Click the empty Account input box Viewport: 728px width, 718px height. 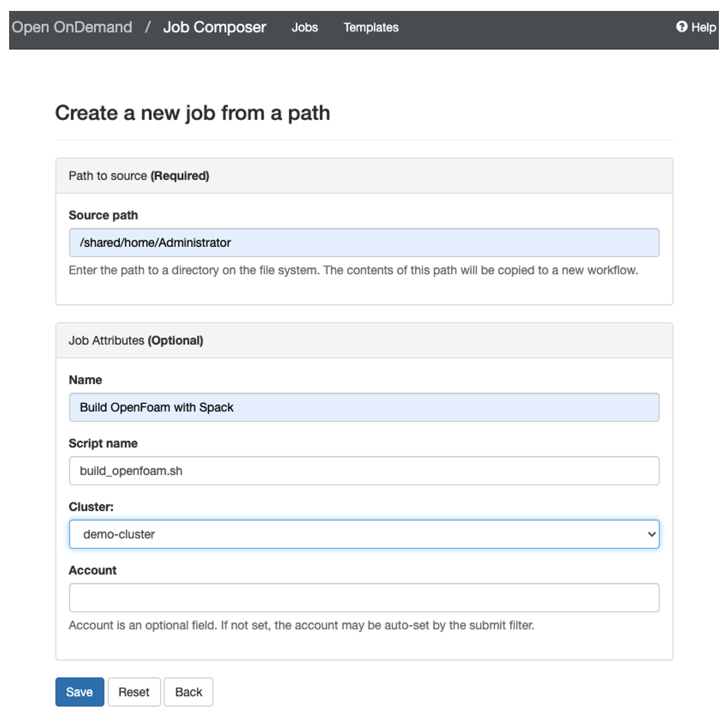pos(364,597)
